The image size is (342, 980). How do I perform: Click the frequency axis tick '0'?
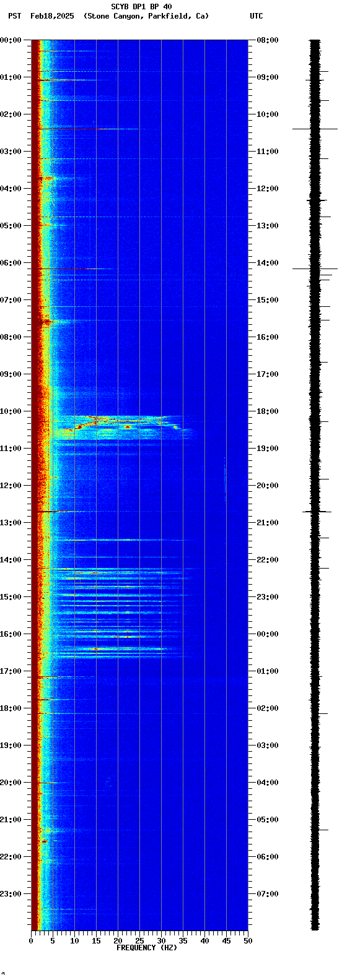pos(31,941)
